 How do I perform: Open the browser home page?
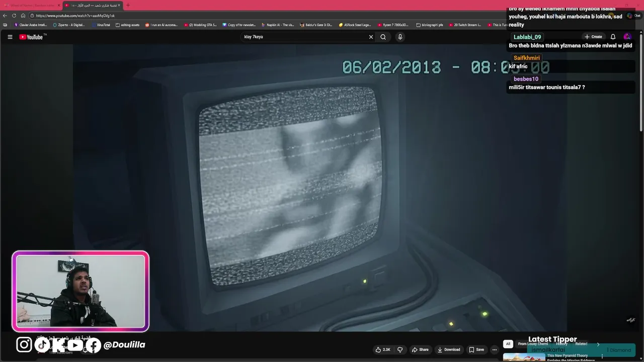point(23,16)
